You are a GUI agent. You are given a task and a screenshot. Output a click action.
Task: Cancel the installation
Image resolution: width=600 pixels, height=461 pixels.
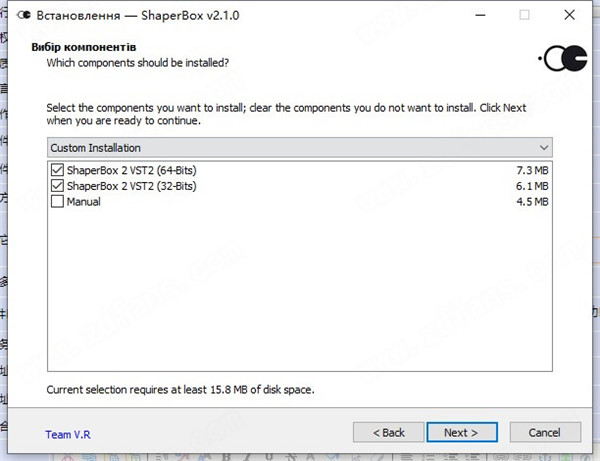tap(545, 432)
